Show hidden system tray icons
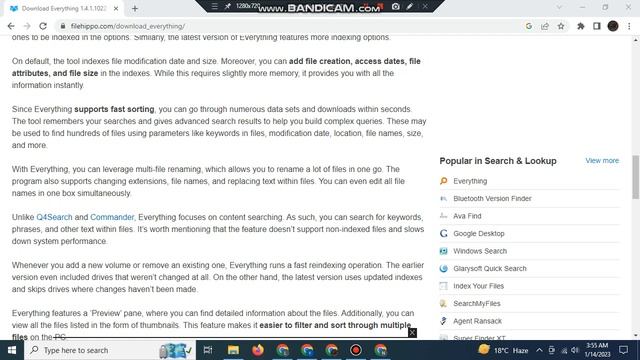This screenshot has height=360, width=640. (x=539, y=350)
